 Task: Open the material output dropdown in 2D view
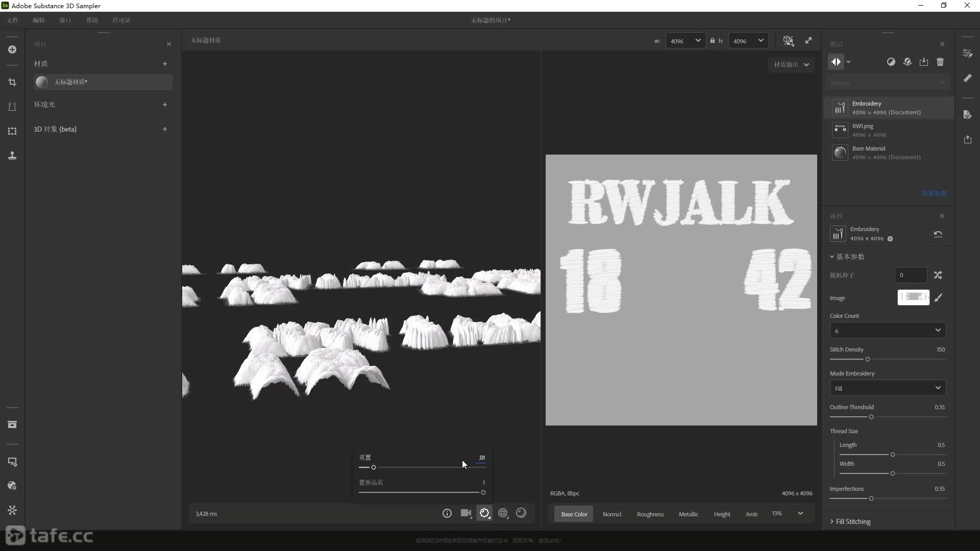tap(791, 64)
